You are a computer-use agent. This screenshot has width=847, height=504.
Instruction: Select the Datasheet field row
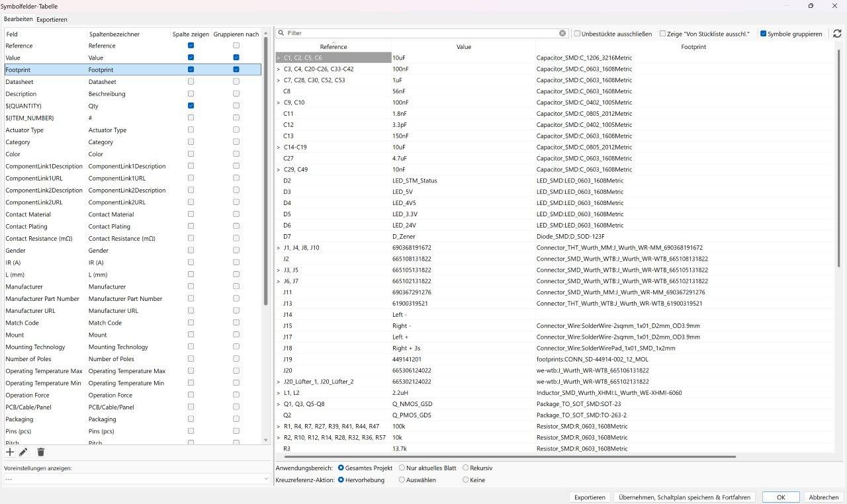pyautogui.click(x=132, y=82)
